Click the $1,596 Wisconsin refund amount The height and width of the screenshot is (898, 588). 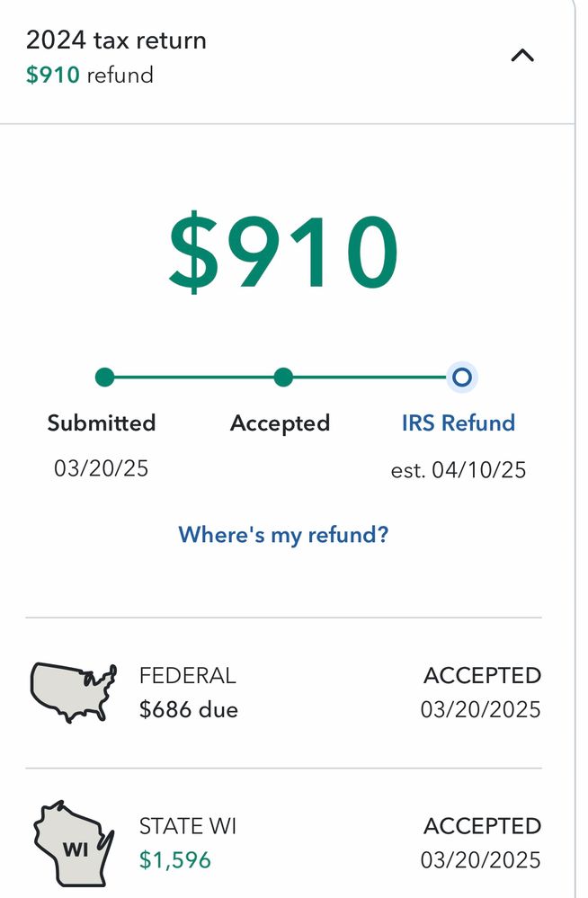(175, 860)
